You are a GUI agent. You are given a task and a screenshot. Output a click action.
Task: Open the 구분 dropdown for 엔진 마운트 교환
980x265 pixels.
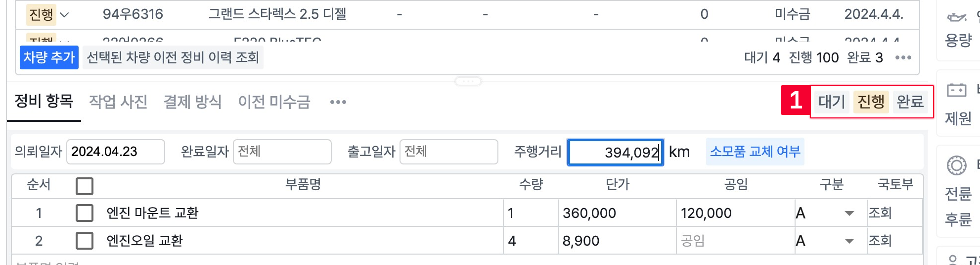point(849,213)
